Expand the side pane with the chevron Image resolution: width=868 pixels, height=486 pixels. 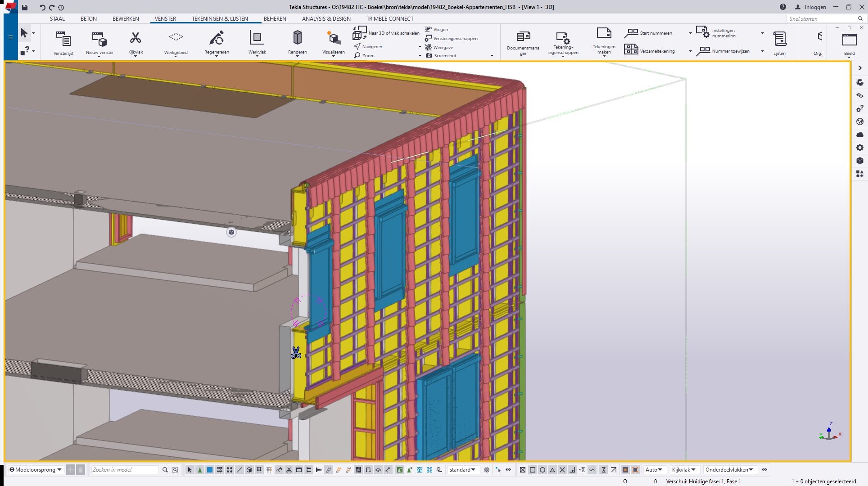860,68
